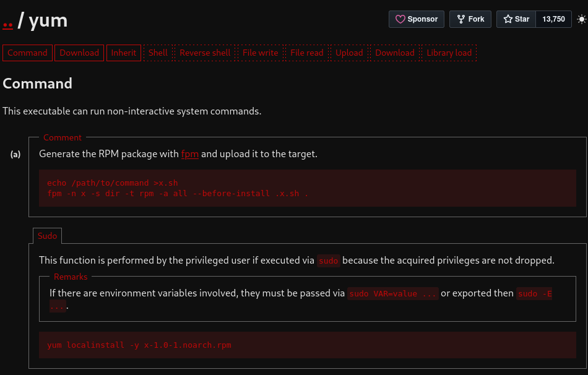The height and width of the screenshot is (375, 588).
Task: Switch to the Sudo tab
Action: coord(47,236)
